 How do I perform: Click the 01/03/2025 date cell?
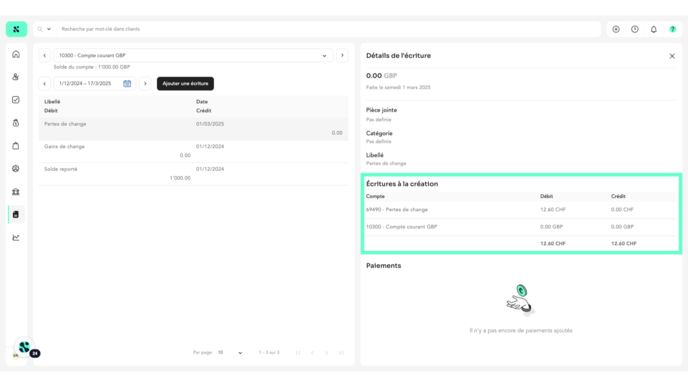click(x=210, y=124)
